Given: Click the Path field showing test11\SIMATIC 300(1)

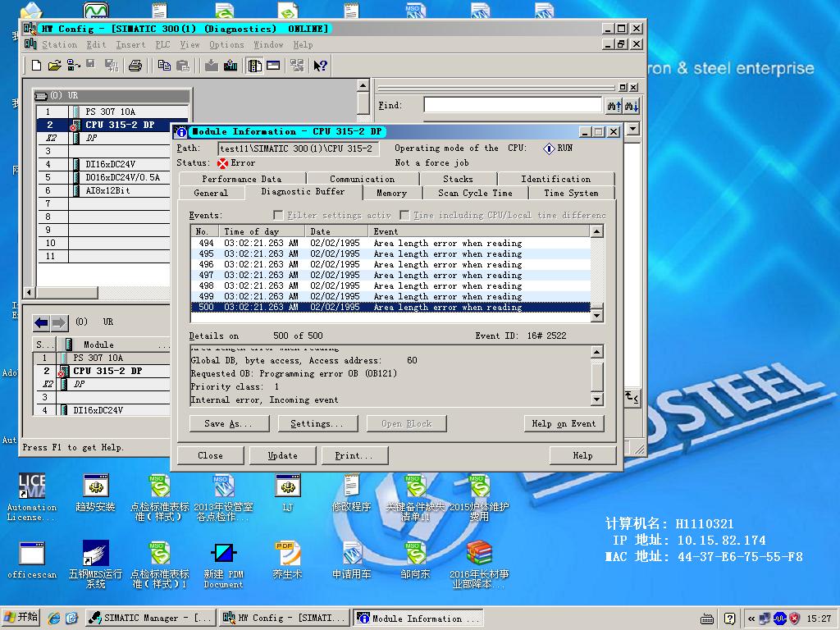Looking at the screenshot, I should coord(299,148).
